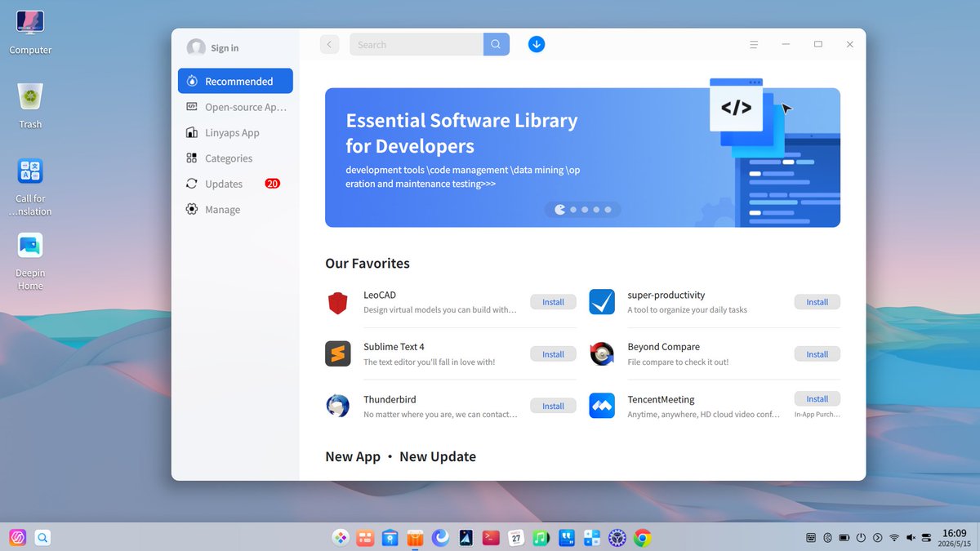Open the on-screen keyboard tray icon
Image resolution: width=980 pixels, height=551 pixels.
(811, 538)
